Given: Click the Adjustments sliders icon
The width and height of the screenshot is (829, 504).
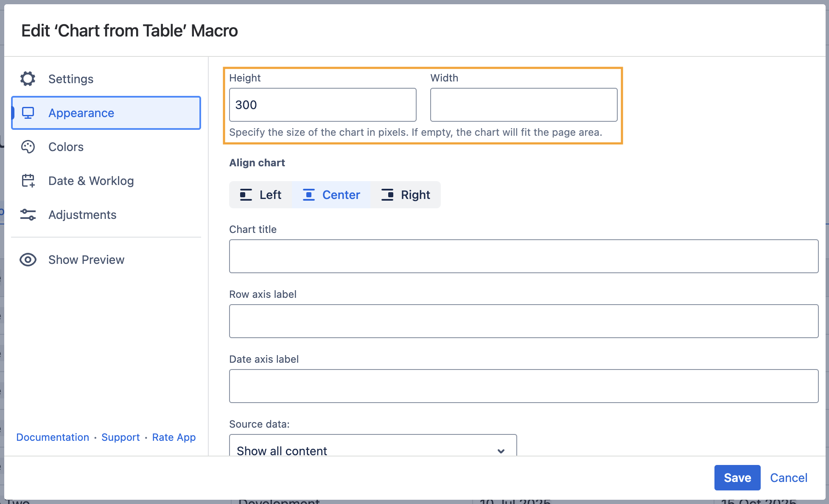Looking at the screenshot, I should point(28,215).
